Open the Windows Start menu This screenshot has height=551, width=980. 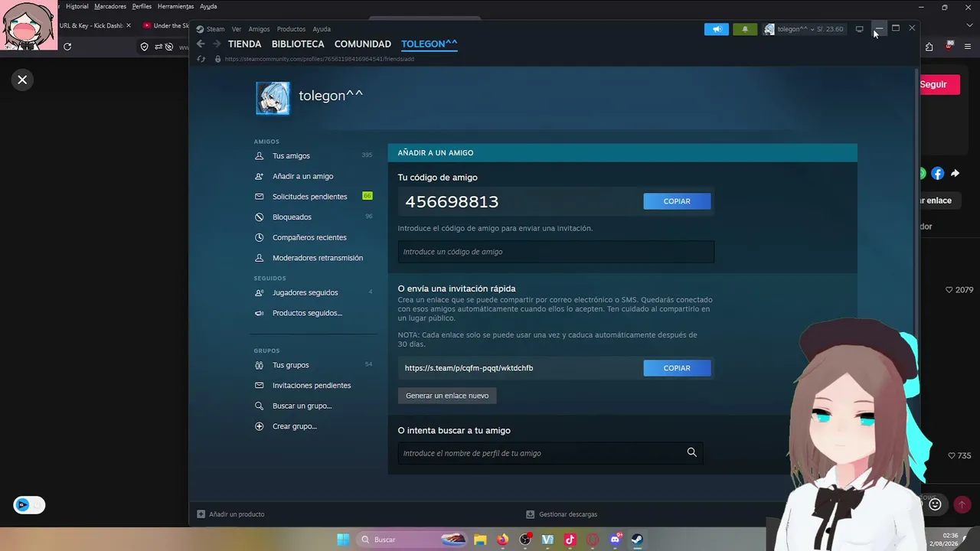click(342, 540)
